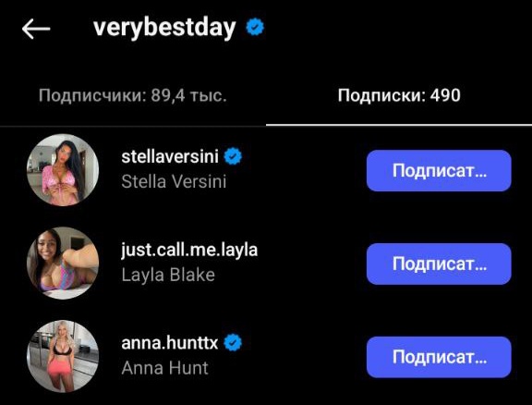
Task: Follow anna.hunttx with the Подписаться button
Action: tap(439, 357)
